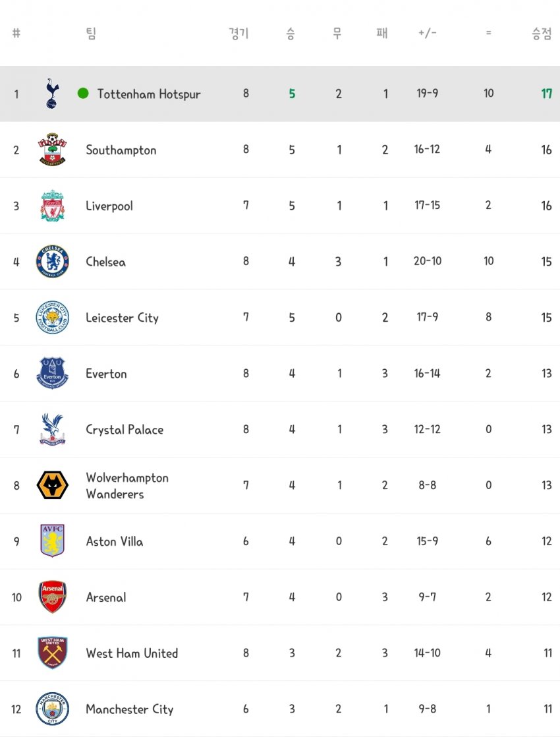Click the Crystal Palace club crest
This screenshot has width=560, height=737.
point(52,429)
